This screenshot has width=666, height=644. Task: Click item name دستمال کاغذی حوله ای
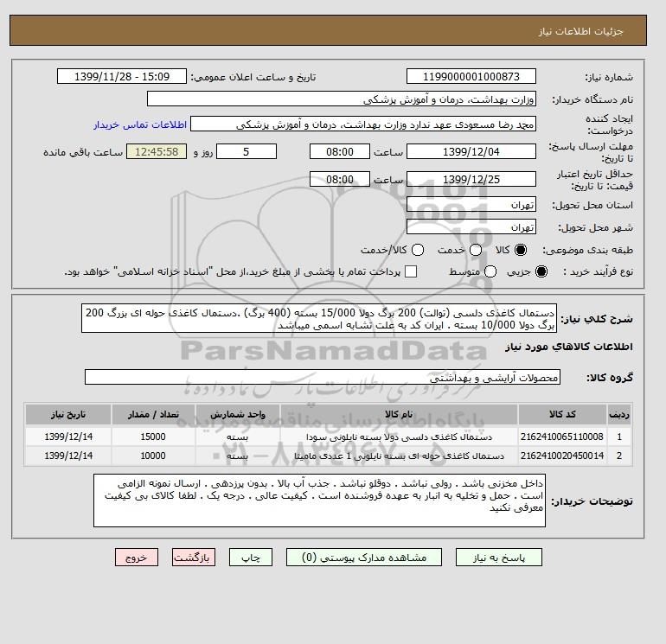coord(399,456)
